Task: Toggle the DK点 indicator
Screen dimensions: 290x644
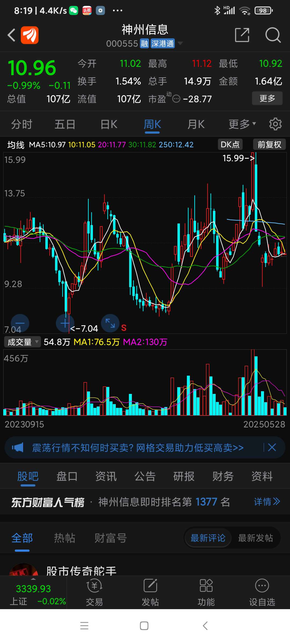Action: (x=230, y=144)
